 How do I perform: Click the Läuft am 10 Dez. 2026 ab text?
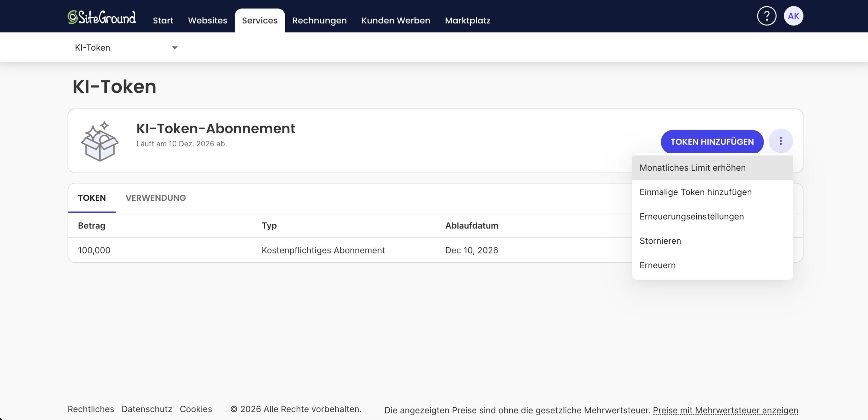182,144
